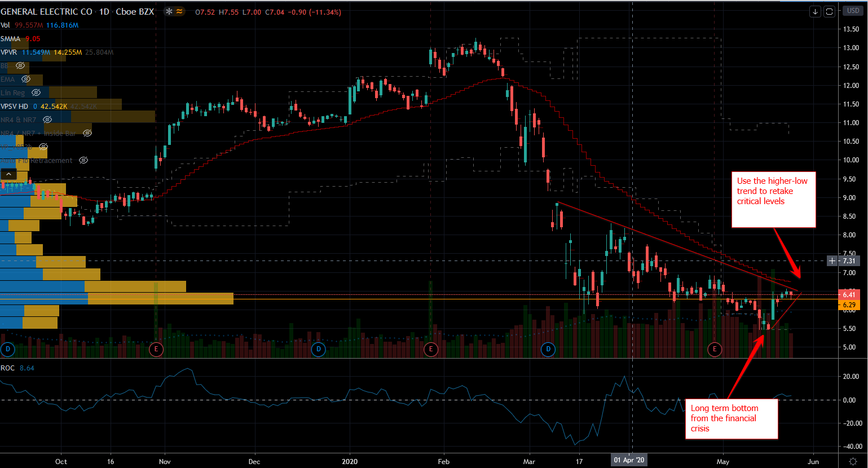Screen dimensions: 868x468
Task: Click the red 6.41 last price label
Action: tap(849, 295)
